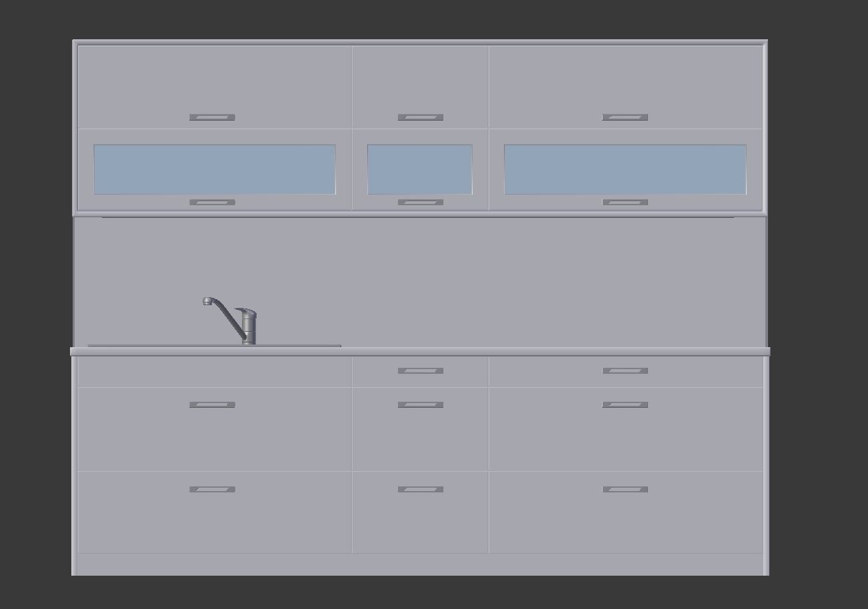Select handle of bottom-left base drawer
The image size is (868, 609).
coord(212,489)
